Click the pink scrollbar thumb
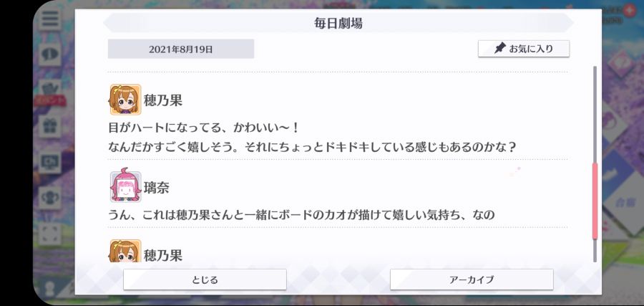 click(x=595, y=201)
